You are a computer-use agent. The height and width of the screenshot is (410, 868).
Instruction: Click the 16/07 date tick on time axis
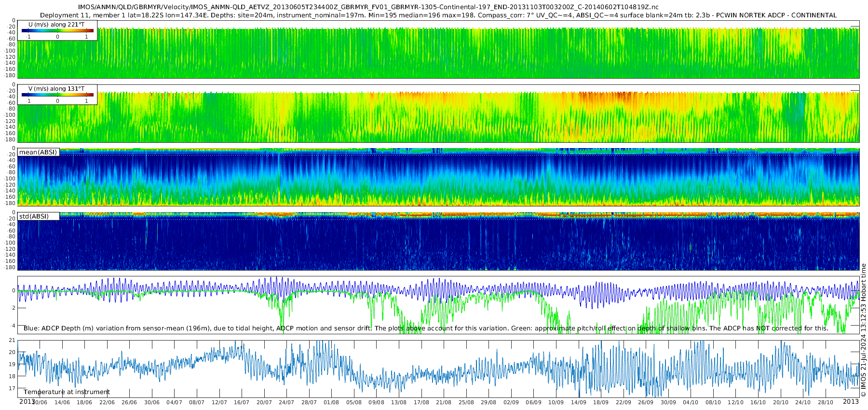pyautogui.click(x=242, y=403)
